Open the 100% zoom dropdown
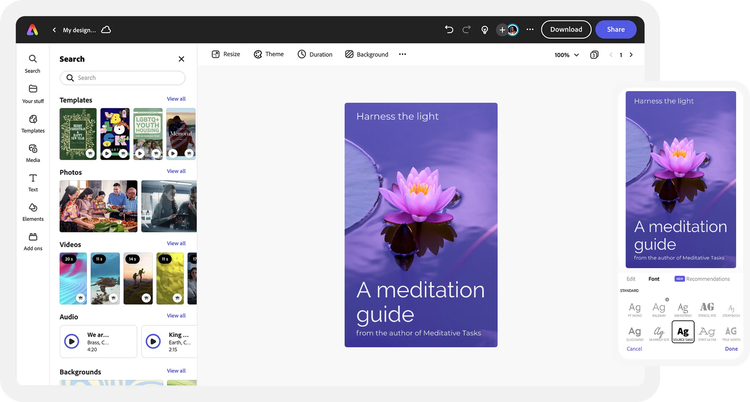This screenshot has height=402, width=750. point(567,55)
